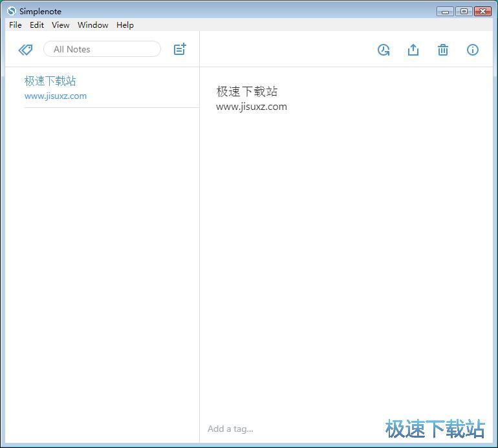Image resolution: width=498 pixels, height=448 pixels.
Task: Open note revision history clock icon
Action: (x=384, y=50)
